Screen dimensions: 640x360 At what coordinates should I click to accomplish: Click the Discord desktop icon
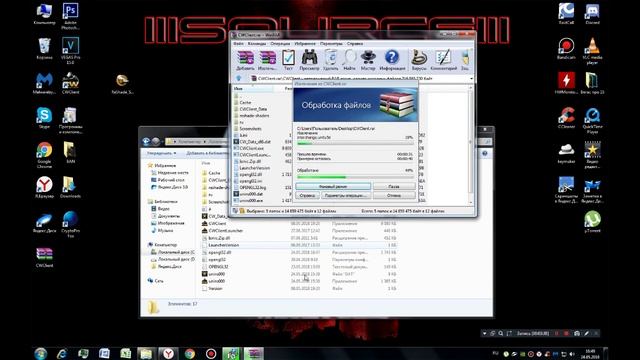(x=592, y=13)
